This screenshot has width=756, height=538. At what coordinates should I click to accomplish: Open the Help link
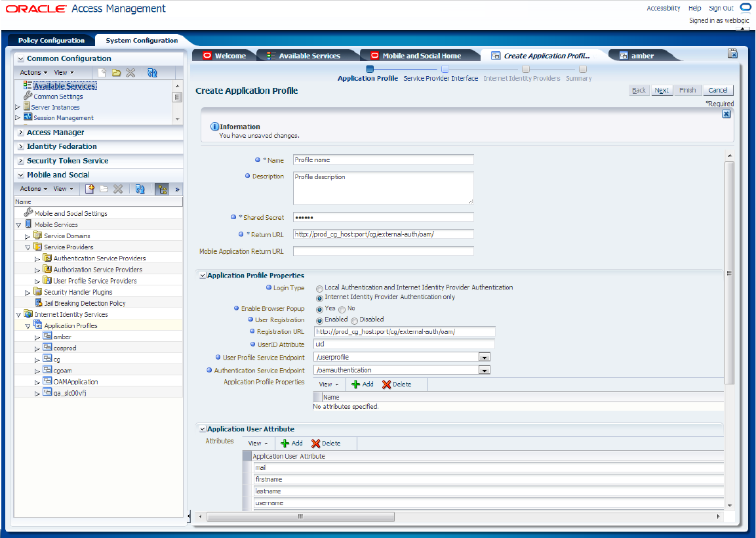694,9
